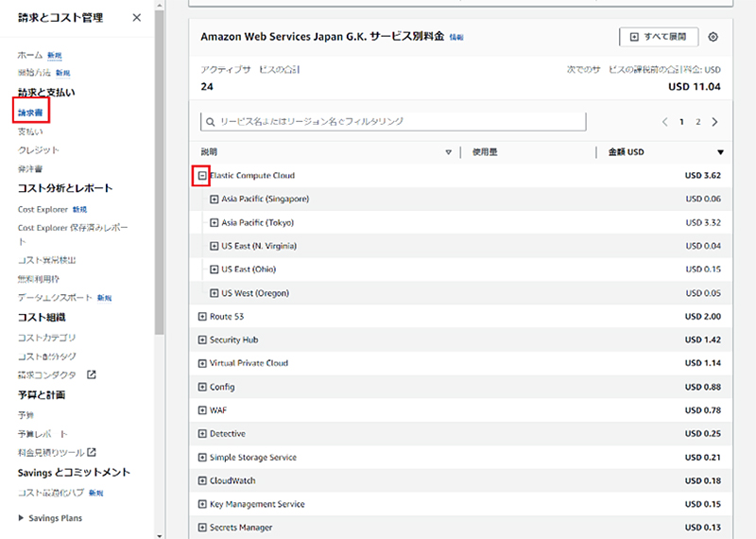The width and height of the screenshot is (756, 539).
Task: Click the 使用量 column header
Action: tap(485, 152)
